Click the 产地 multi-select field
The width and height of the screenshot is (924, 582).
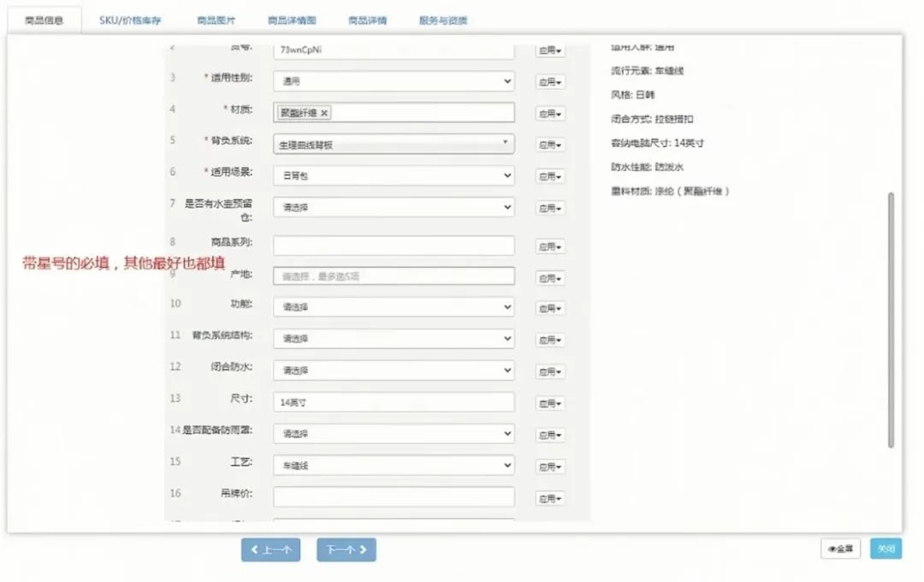(393, 275)
